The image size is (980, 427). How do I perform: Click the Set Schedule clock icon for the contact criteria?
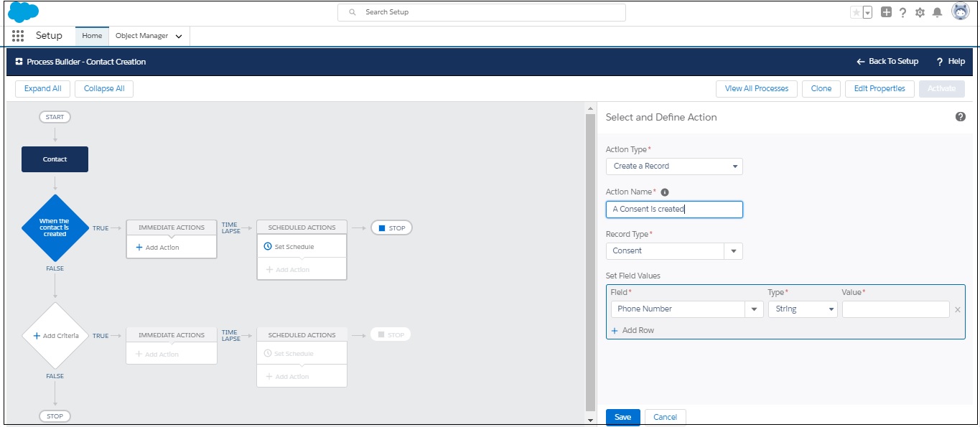pyautogui.click(x=268, y=247)
